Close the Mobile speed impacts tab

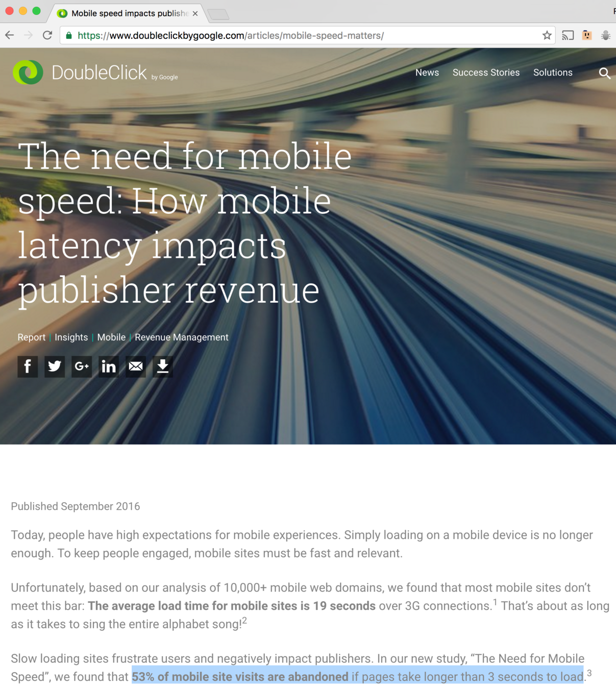coord(195,14)
